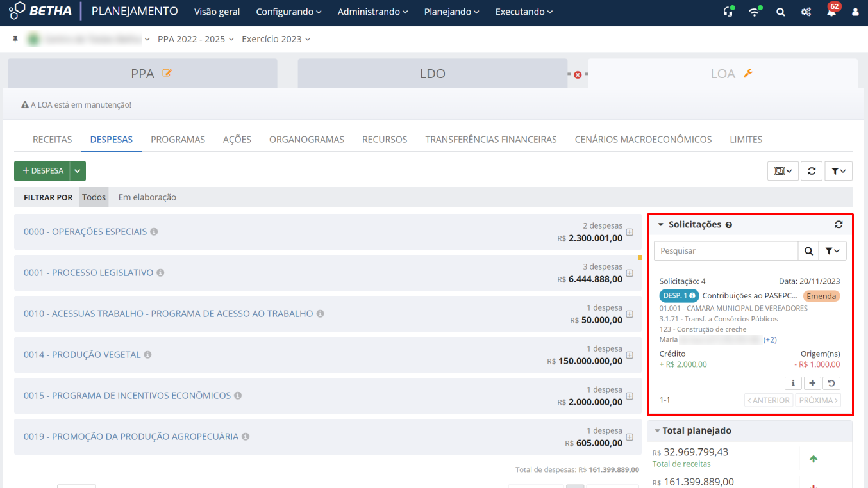Screen dimensions: 868x488
Task: Expand 0010 - ACESSUAS TRABALHO row
Action: tap(630, 314)
